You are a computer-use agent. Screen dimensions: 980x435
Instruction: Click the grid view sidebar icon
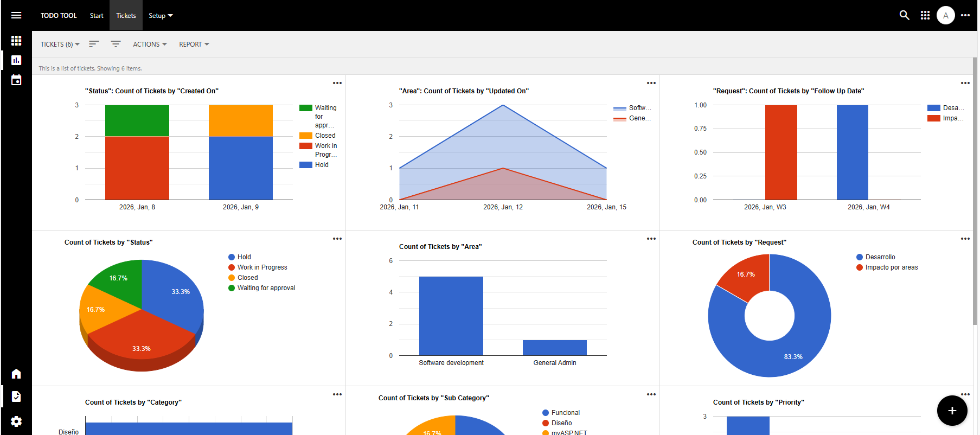[16, 41]
